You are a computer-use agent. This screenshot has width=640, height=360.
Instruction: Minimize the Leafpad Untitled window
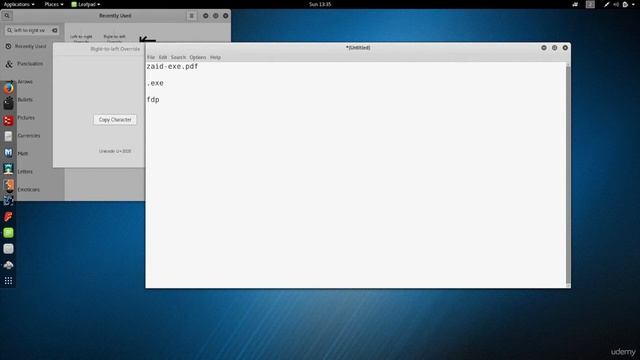[544, 48]
